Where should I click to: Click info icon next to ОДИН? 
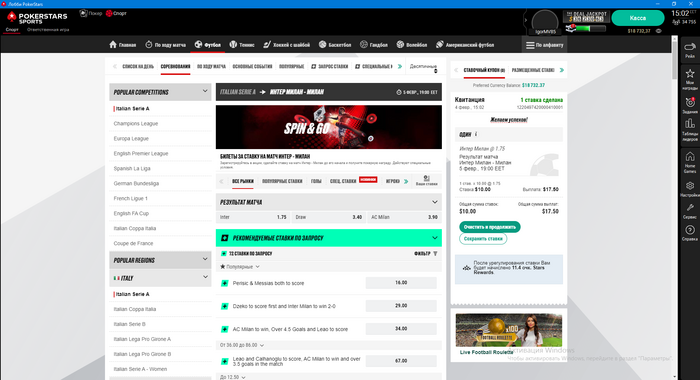click(x=476, y=134)
